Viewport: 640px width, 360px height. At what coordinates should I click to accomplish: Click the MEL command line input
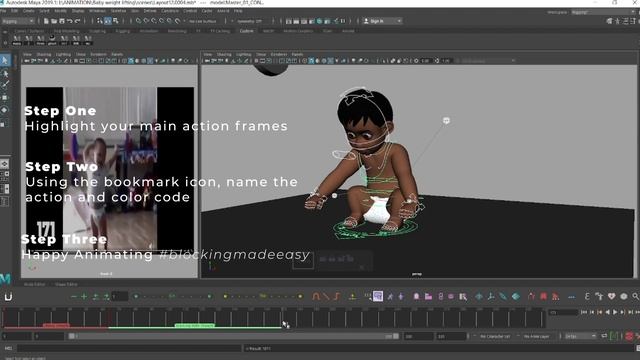(129, 348)
